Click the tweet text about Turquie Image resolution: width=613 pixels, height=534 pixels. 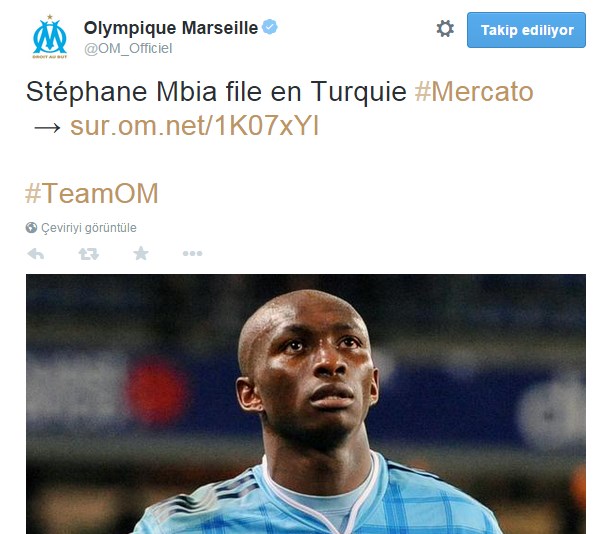coord(216,92)
